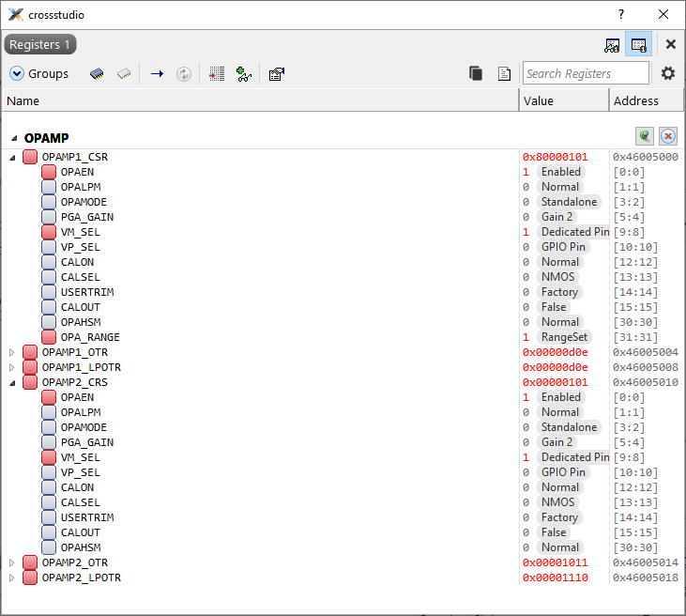Click the document page icon beside search
The height and width of the screenshot is (616, 686).
[504, 73]
